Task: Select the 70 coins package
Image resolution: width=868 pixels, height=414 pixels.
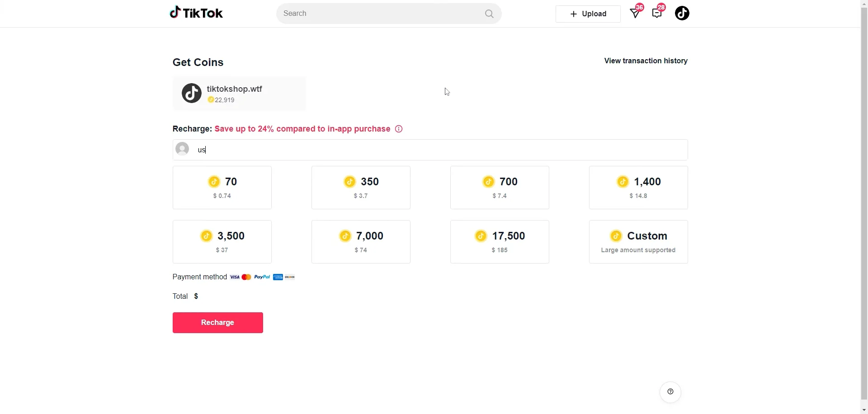Action: [222, 187]
